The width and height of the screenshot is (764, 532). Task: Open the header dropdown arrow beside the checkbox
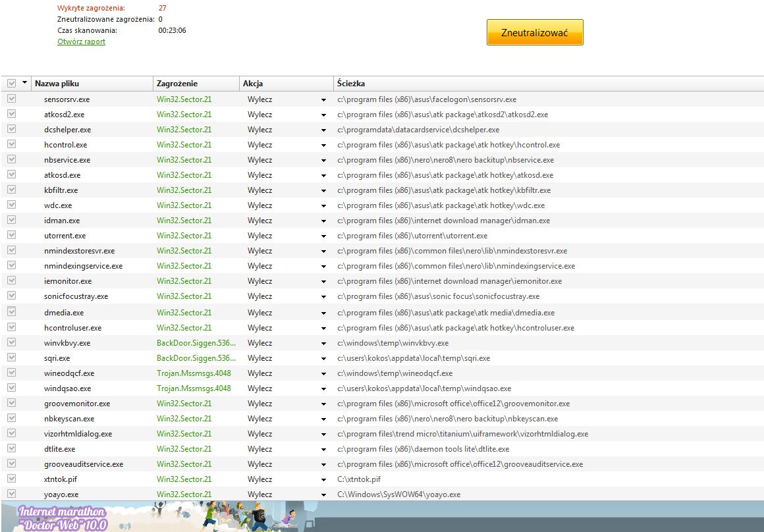pos(24,83)
